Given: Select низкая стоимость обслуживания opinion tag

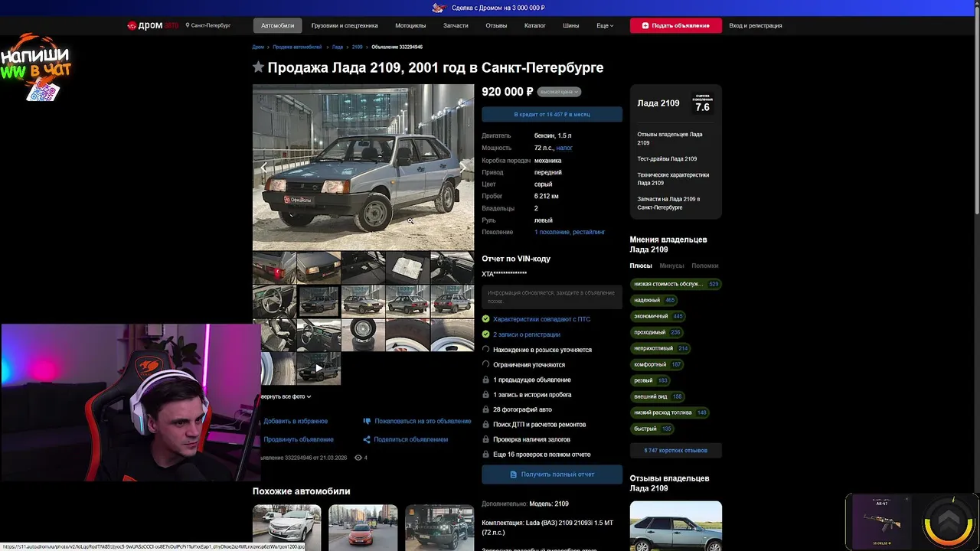Looking at the screenshot, I should [x=675, y=284].
